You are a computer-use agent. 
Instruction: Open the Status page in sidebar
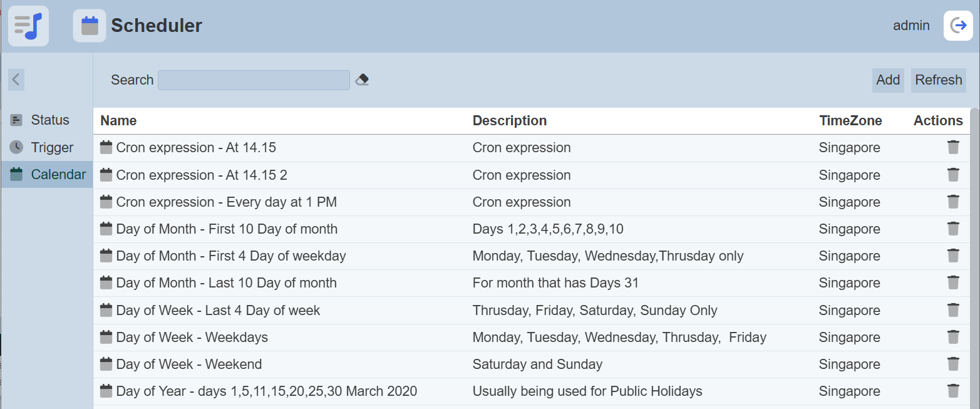click(49, 120)
